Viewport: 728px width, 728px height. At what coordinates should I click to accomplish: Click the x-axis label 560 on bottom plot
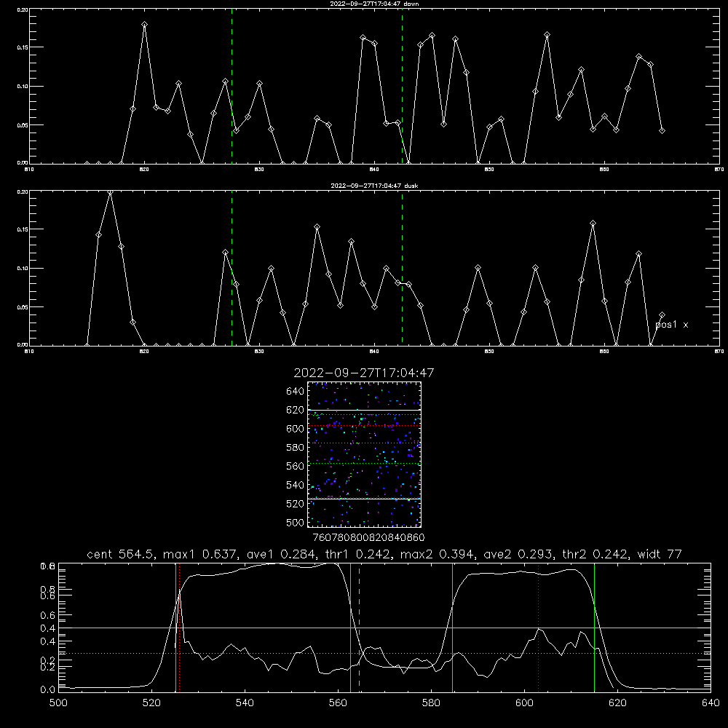tap(338, 703)
